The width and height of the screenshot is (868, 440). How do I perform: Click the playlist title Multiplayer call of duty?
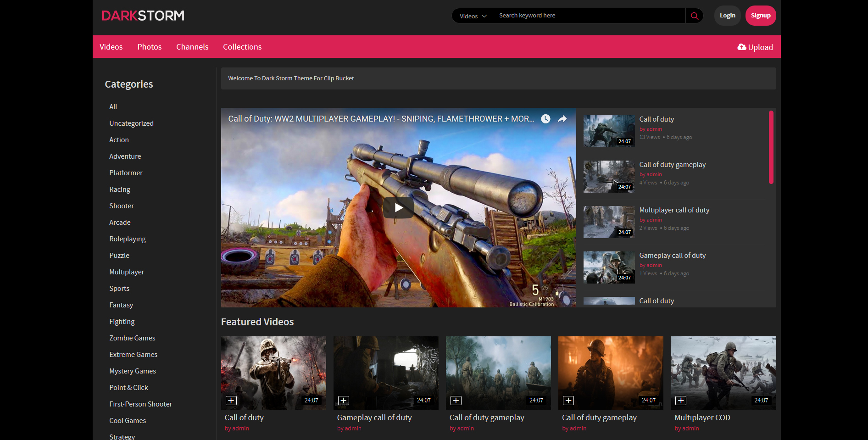[x=674, y=210]
